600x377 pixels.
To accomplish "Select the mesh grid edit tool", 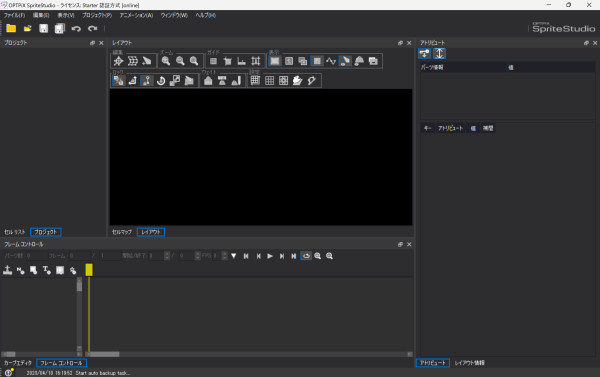I will [133, 61].
